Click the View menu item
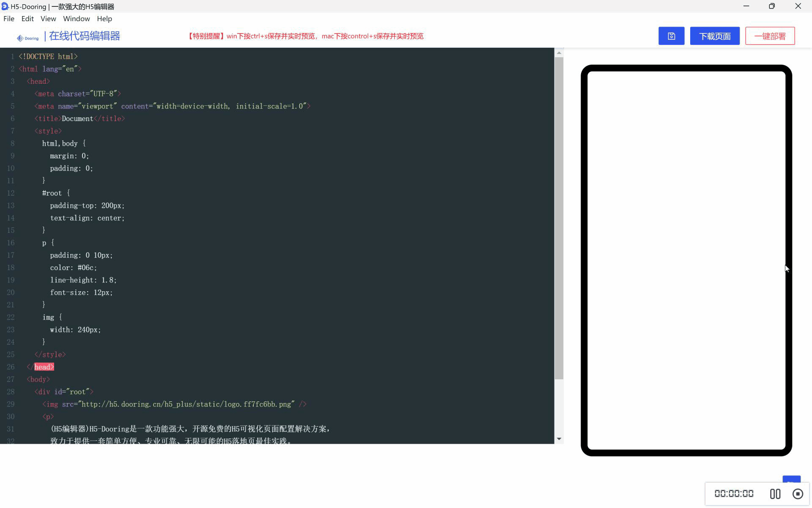812x508 pixels. coord(48,19)
